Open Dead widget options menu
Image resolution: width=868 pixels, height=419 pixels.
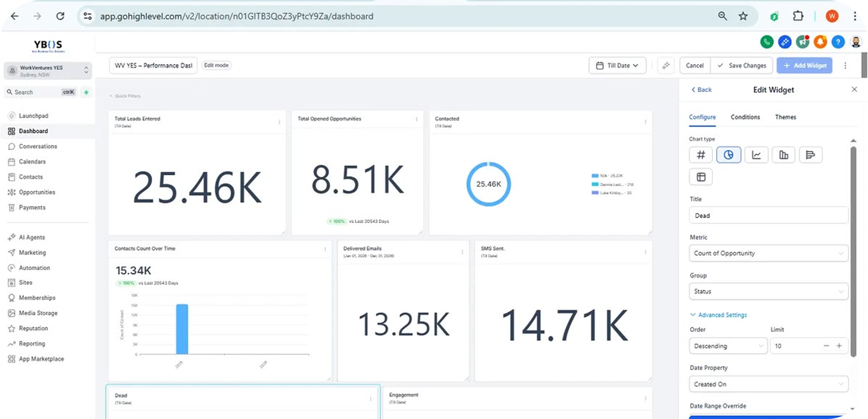371,398
